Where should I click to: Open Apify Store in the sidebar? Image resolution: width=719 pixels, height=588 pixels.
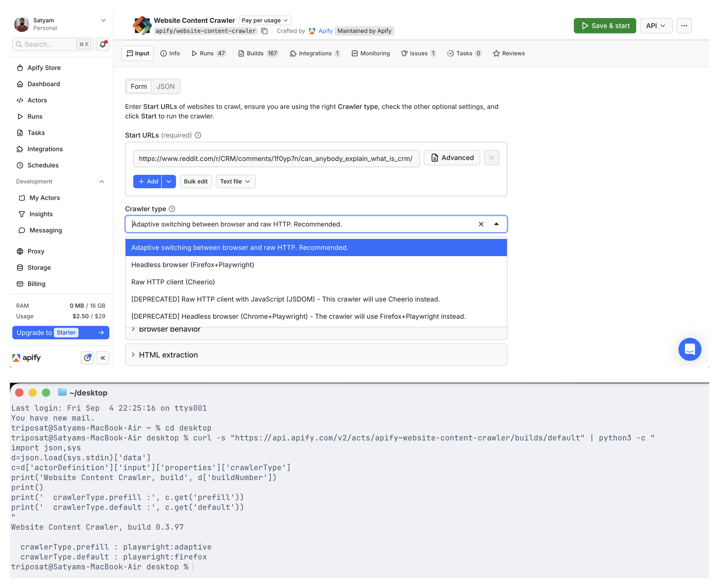44,68
